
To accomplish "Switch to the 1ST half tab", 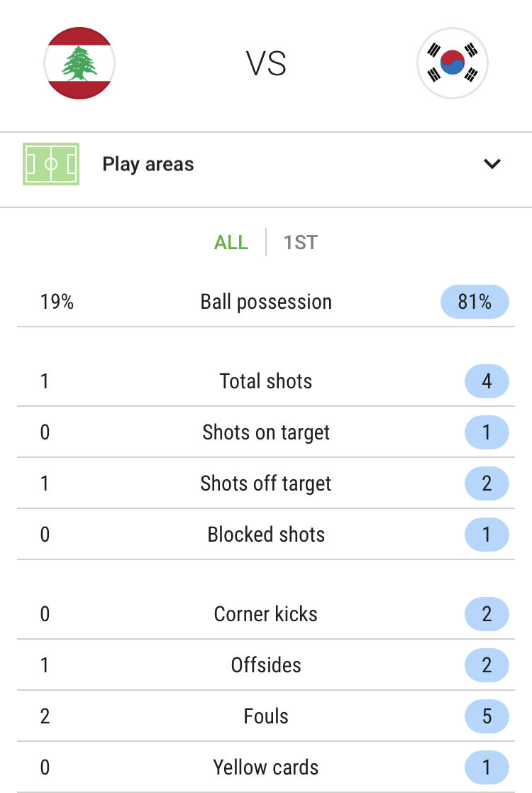I will [301, 242].
